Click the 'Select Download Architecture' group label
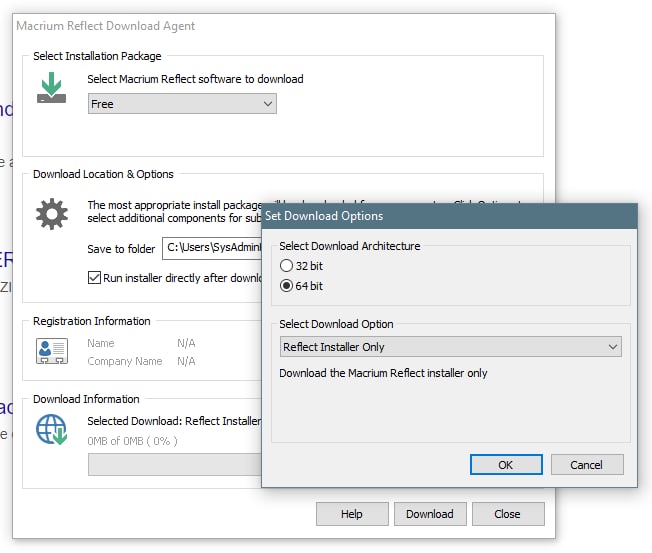Image resolution: width=652 pixels, height=553 pixels. pyautogui.click(x=350, y=246)
